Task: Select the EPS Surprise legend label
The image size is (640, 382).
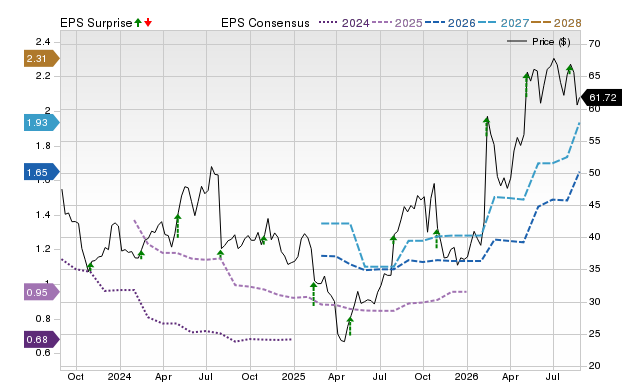Action: 96,23
